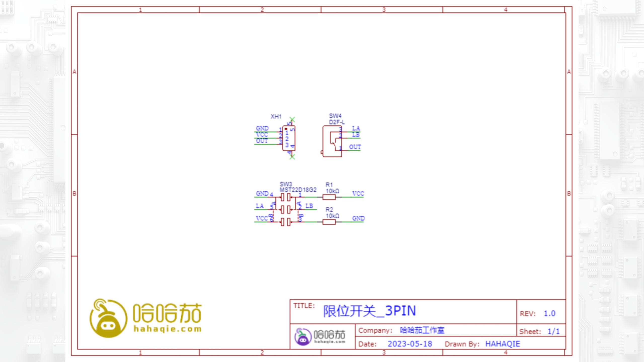Select the SW4 micro switch symbol
Screen dimensions: 644x362
[x=332, y=141]
